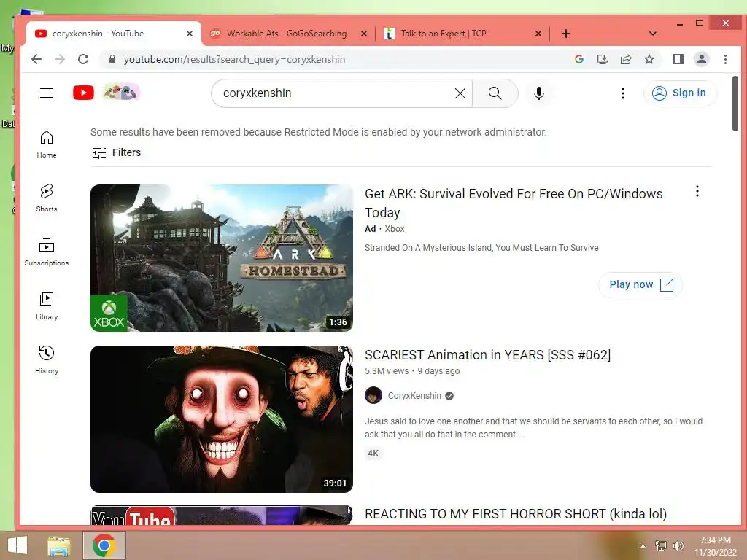The height and width of the screenshot is (560, 747).
Task: Click the CoryxKenshin channel avatar
Action: coord(373,395)
